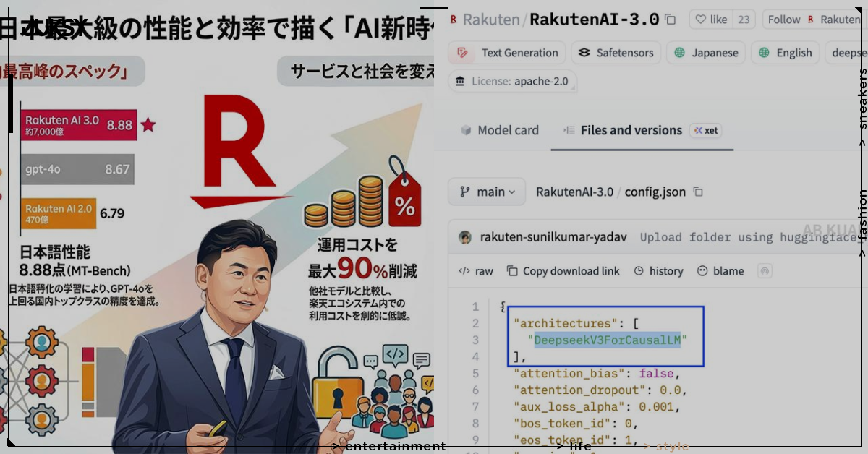Click the commit author's avatar

coord(464,236)
